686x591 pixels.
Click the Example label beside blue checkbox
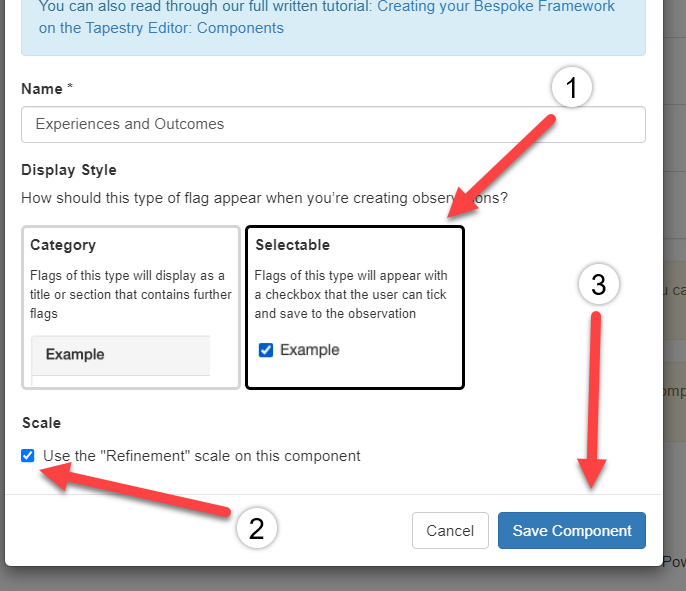tap(310, 350)
